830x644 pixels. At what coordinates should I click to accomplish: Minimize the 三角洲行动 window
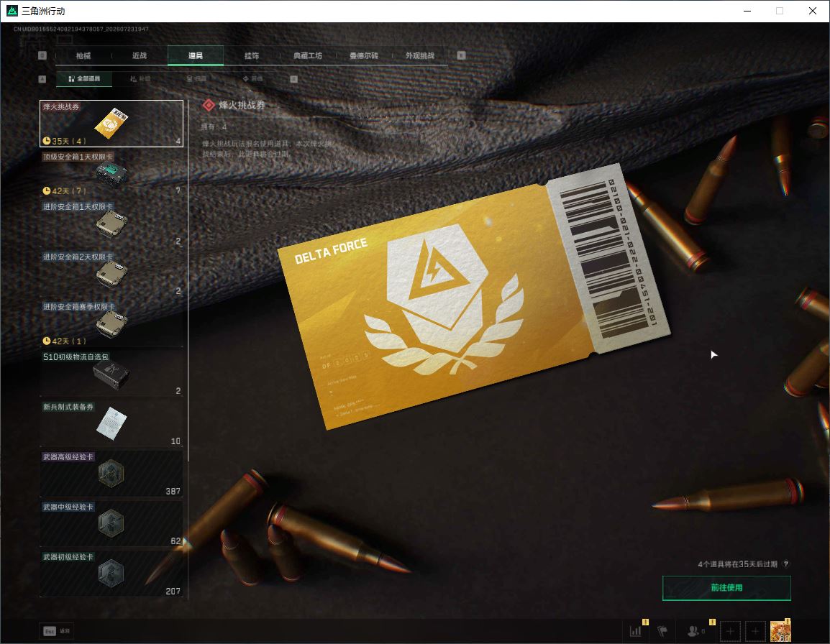(x=747, y=11)
